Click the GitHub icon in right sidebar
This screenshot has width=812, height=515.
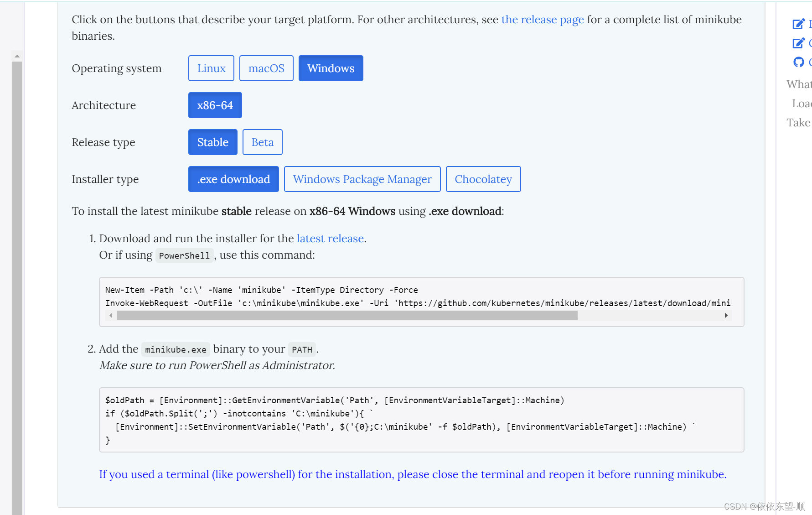point(798,62)
